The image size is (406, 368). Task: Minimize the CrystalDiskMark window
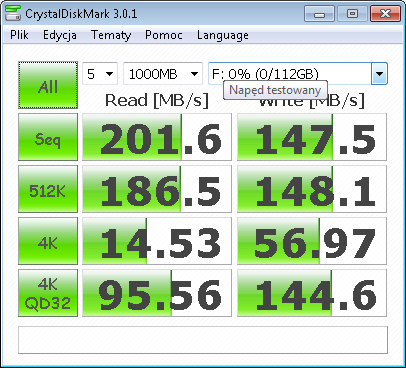(x=319, y=14)
